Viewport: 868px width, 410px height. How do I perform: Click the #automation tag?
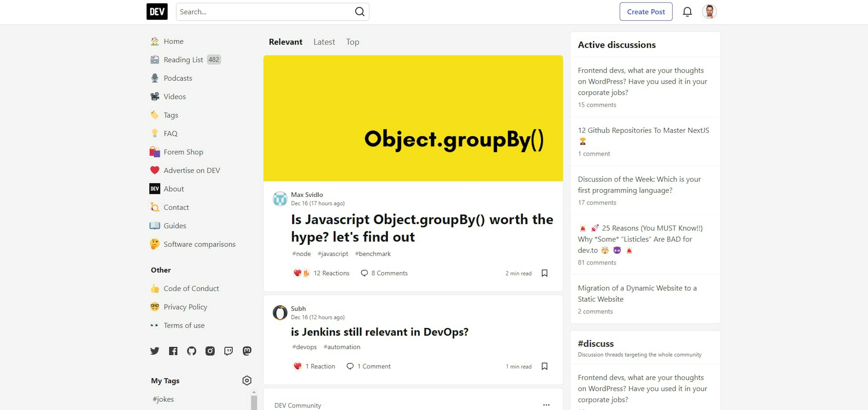(342, 347)
